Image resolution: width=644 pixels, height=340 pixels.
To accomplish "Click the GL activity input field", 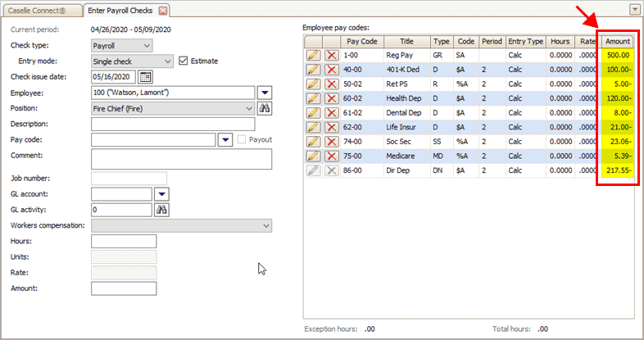I will coord(121,210).
